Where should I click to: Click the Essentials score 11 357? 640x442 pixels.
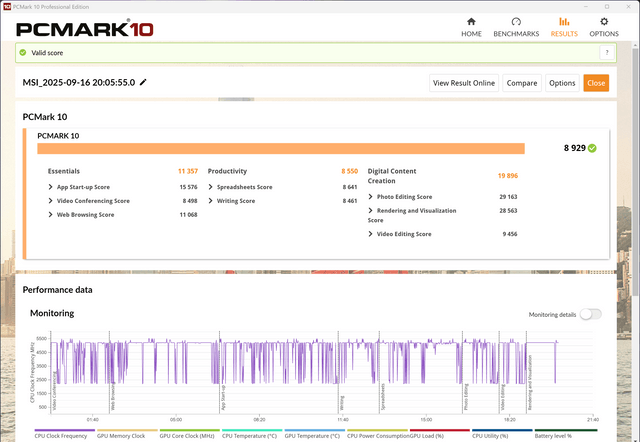click(x=188, y=171)
